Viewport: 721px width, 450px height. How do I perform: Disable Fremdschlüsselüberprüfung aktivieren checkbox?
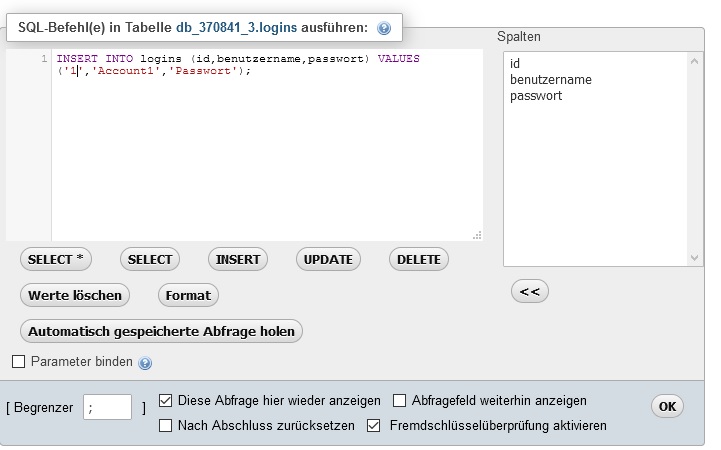[x=374, y=426]
